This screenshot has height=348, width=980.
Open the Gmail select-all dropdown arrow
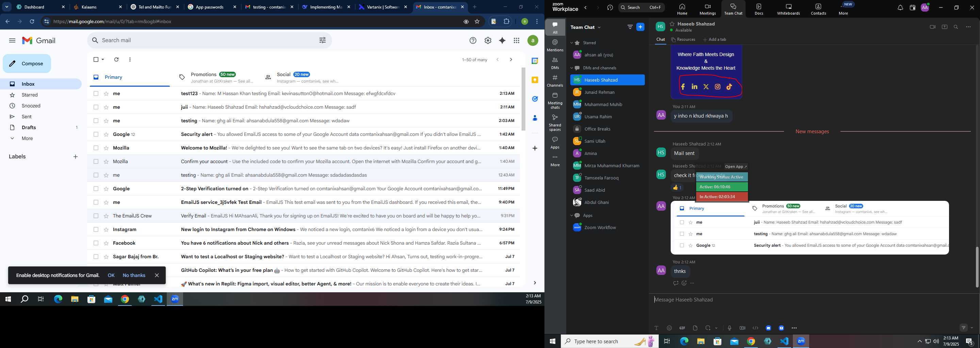(x=103, y=60)
